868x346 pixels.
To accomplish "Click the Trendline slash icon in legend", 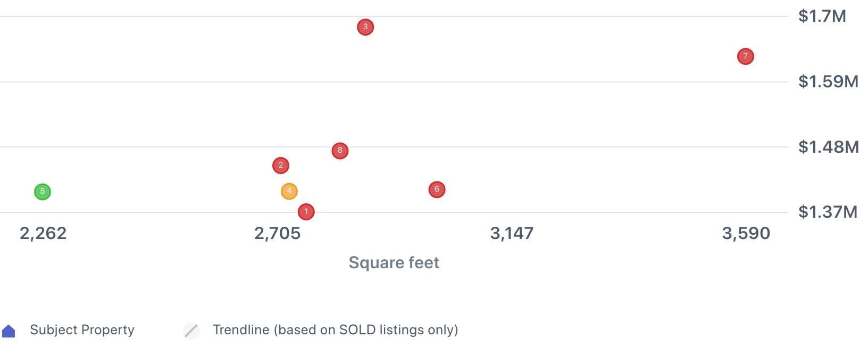I will [x=191, y=331].
